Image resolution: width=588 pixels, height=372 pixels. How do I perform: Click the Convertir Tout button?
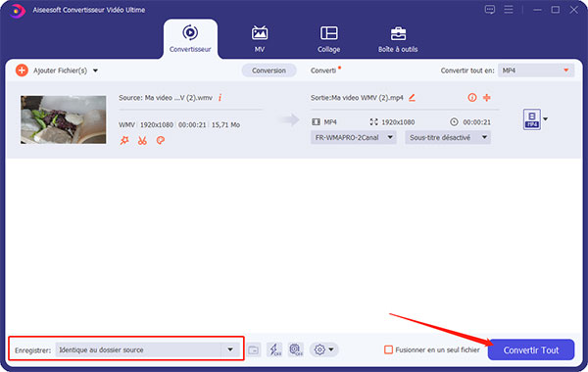pos(531,349)
